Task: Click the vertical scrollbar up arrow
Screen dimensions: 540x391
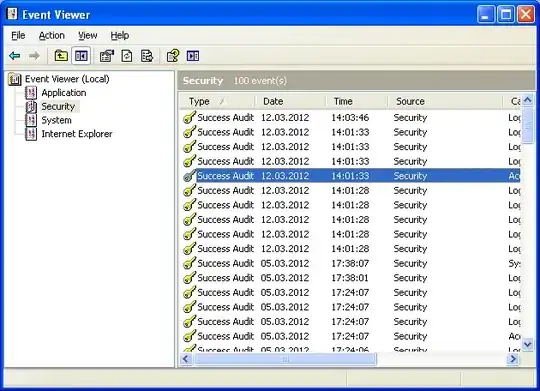Action: pyautogui.click(x=528, y=100)
